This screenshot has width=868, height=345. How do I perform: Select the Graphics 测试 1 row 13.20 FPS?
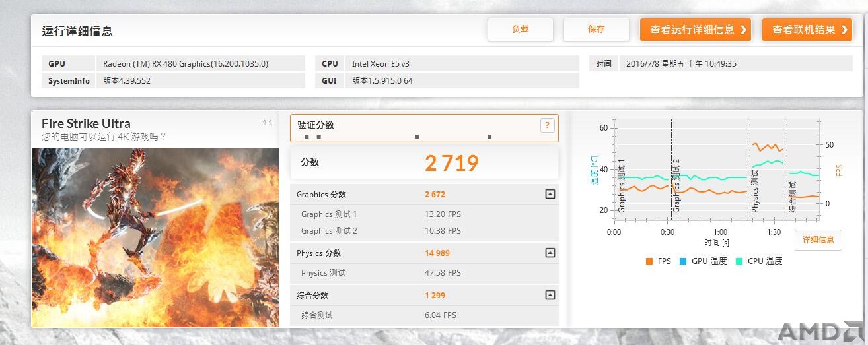424,214
